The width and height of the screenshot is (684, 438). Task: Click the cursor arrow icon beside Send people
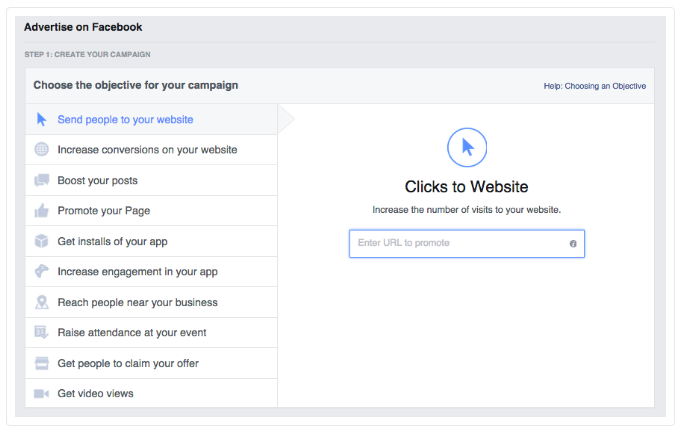point(41,119)
